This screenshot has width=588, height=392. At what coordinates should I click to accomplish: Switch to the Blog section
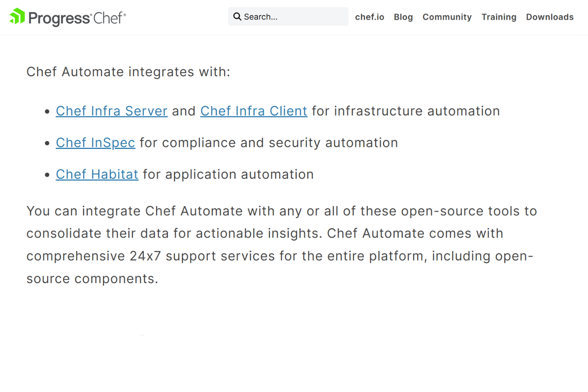pos(403,17)
